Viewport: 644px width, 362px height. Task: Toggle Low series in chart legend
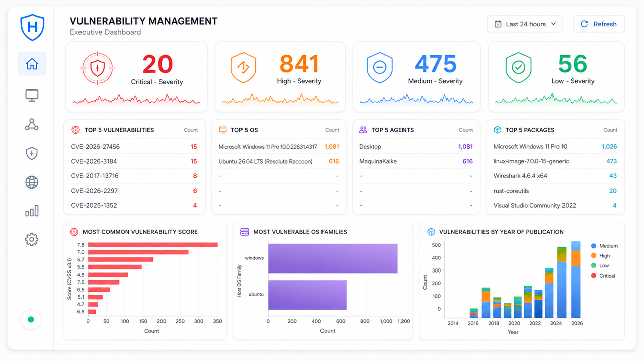point(600,265)
